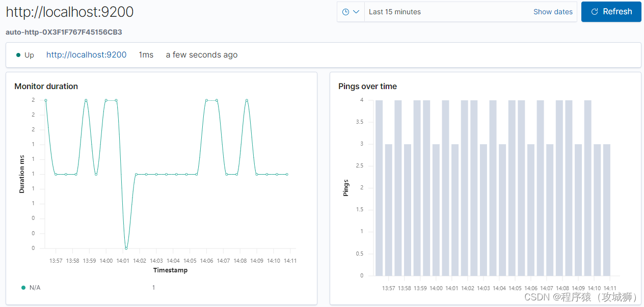Screen dimensions: 644x307
Task: Select the page title http://localhost:9200
Action: 70,12
